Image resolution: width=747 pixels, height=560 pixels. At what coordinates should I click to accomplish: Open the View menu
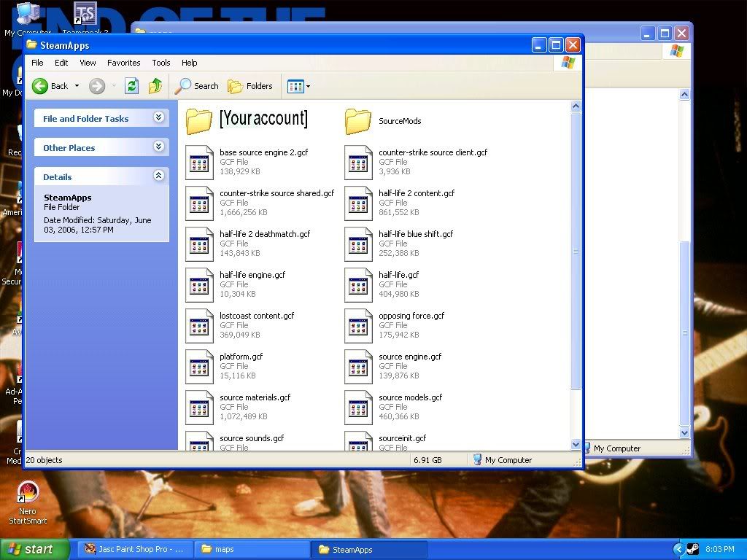click(88, 63)
